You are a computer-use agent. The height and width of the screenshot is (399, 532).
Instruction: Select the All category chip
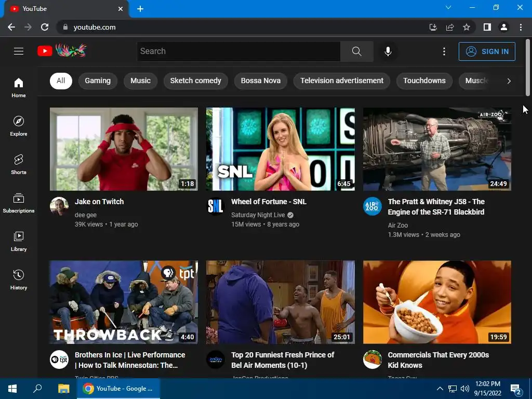[x=61, y=81]
